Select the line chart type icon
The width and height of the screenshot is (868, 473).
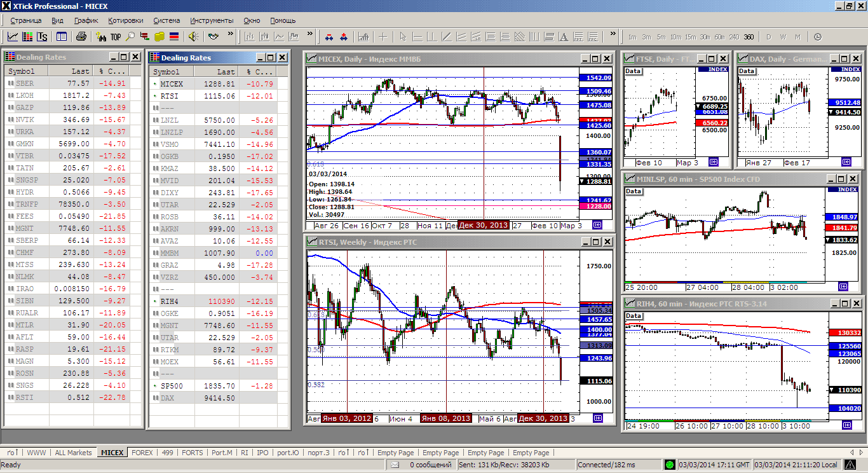(x=279, y=37)
